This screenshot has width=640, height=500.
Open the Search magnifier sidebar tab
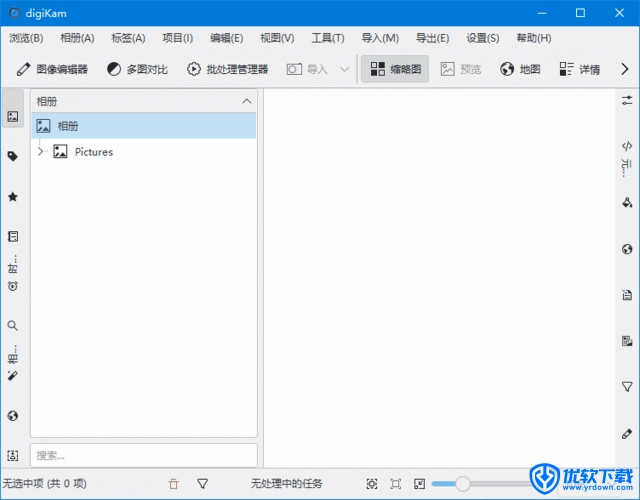click(13, 325)
